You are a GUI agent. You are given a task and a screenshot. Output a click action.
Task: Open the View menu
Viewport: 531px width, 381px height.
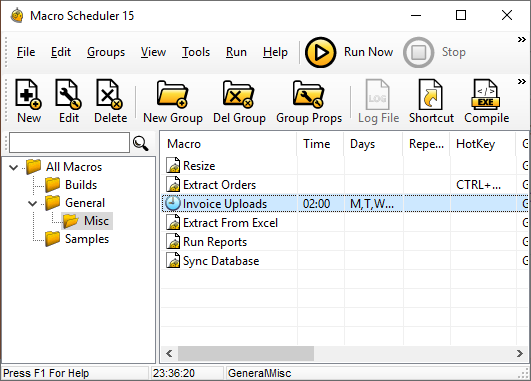[153, 52]
